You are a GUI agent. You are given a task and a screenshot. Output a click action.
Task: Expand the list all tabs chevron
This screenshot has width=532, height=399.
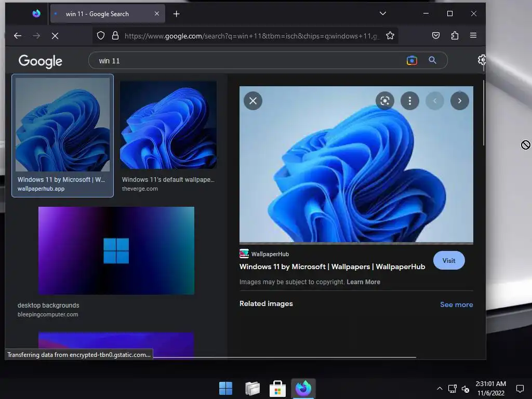(383, 14)
